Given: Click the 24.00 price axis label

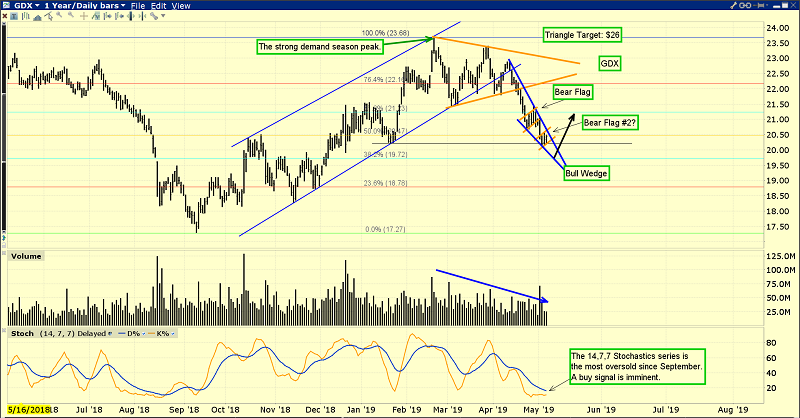Looking at the screenshot, I should click(x=780, y=28).
